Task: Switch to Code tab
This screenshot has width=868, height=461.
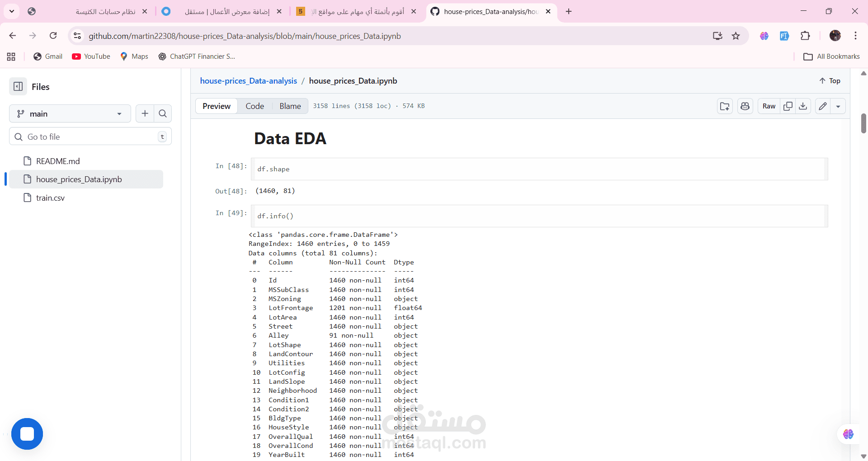Action: click(255, 106)
